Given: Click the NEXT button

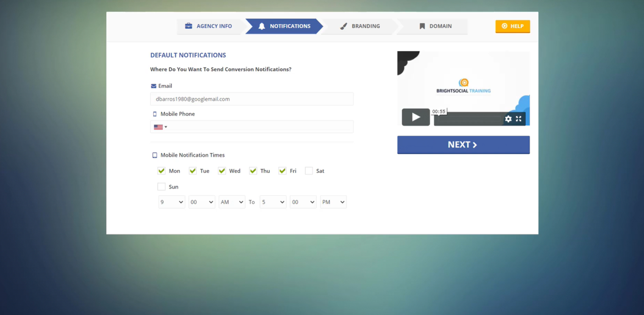Looking at the screenshot, I should [463, 145].
